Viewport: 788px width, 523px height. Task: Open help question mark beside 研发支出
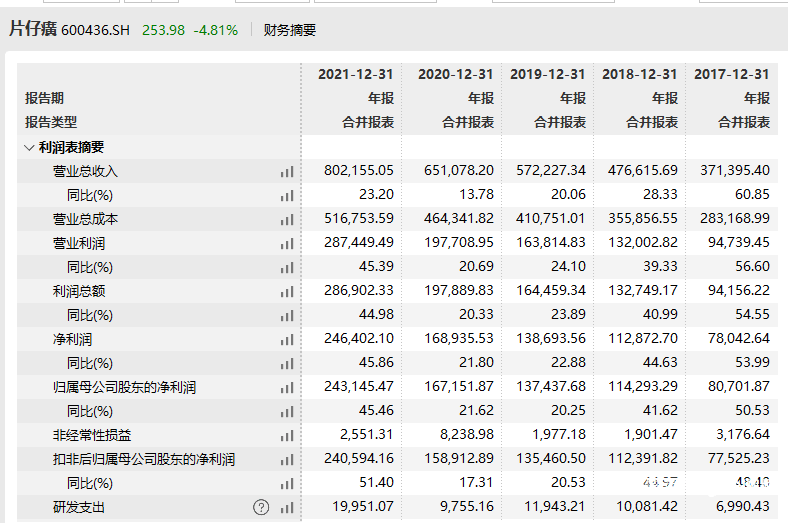[261, 507]
